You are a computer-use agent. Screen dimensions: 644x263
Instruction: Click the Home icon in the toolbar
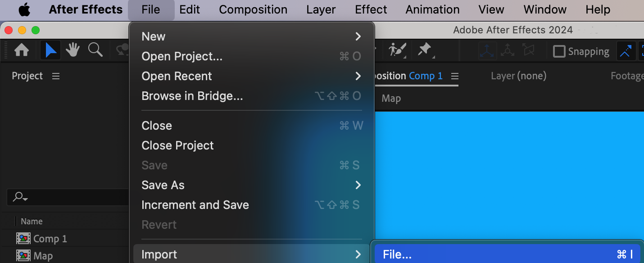(x=21, y=50)
